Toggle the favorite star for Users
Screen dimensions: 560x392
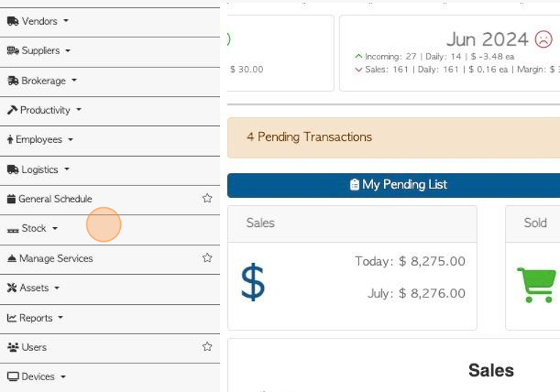click(207, 347)
